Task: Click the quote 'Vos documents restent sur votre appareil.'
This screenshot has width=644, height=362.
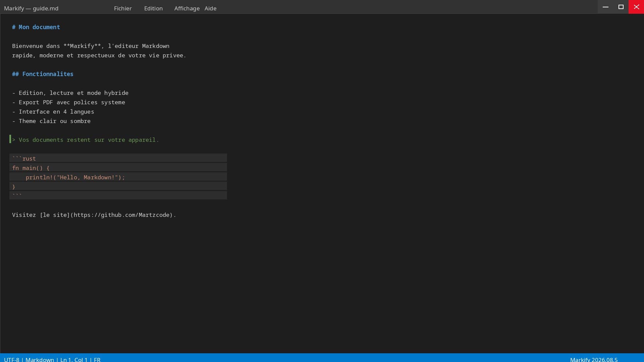Action: [86, 140]
